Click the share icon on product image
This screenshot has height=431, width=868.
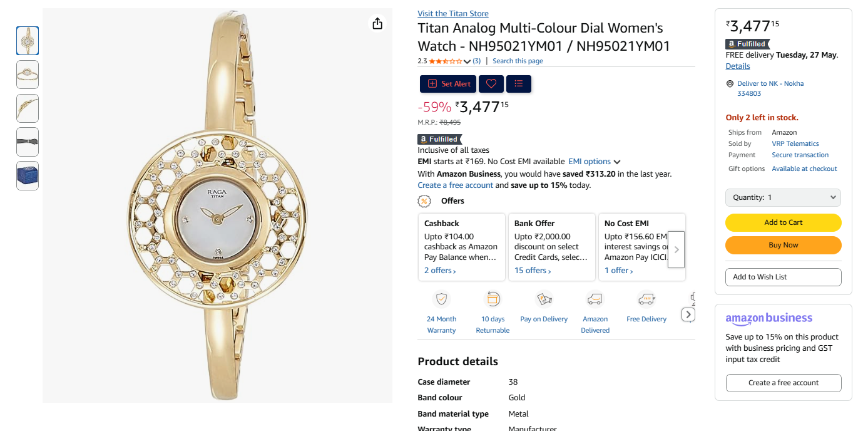coord(377,24)
